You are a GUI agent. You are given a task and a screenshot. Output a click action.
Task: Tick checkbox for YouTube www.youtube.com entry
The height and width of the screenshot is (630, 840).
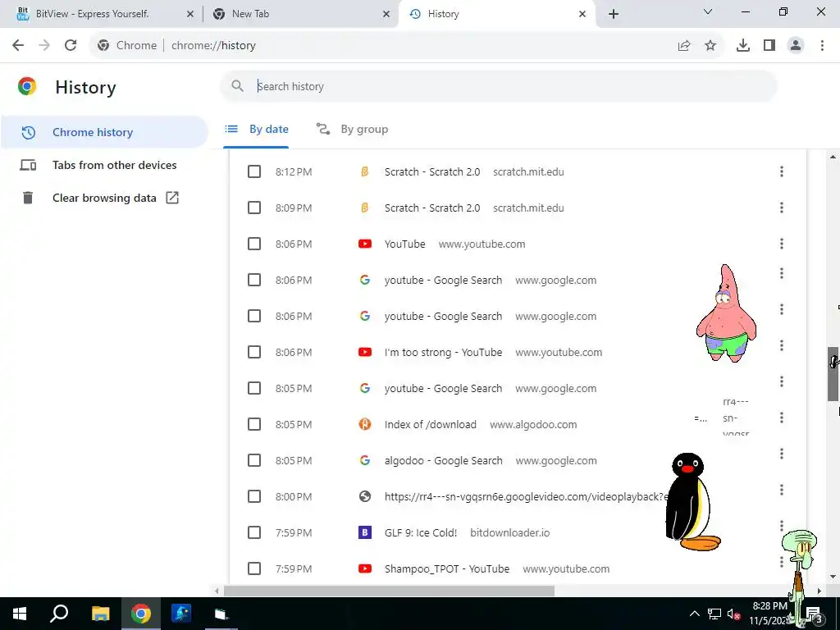pyautogui.click(x=254, y=244)
